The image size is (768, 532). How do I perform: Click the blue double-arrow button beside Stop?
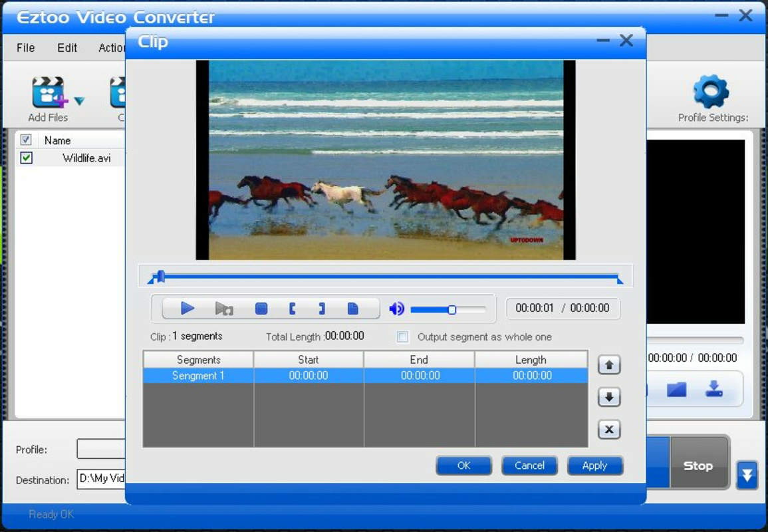pos(747,475)
